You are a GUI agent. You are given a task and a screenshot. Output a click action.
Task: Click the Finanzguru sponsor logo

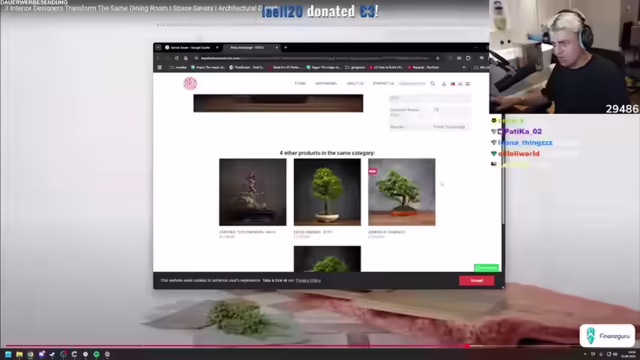(607, 336)
